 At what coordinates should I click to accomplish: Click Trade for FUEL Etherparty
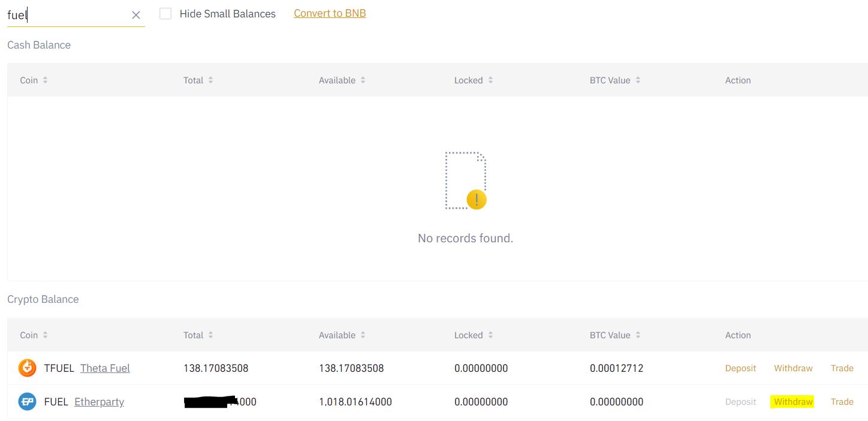click(842, 402)
